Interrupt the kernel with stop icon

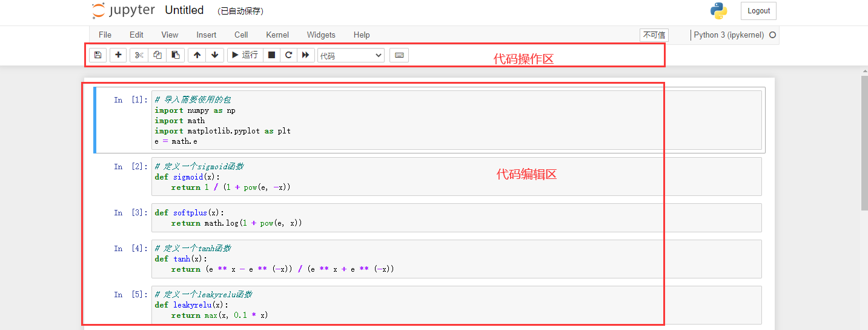point(271,55)
